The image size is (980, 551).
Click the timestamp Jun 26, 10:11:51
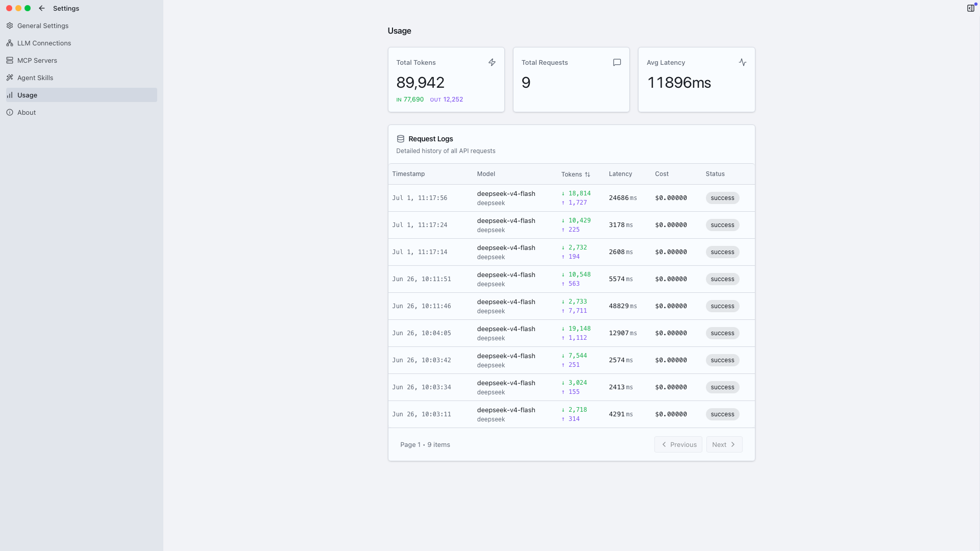[422, 279]
